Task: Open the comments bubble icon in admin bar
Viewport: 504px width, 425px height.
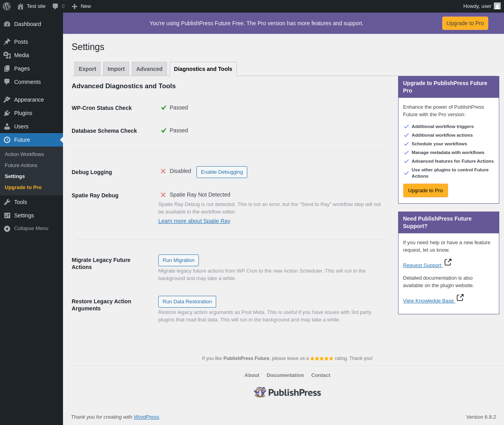Action: (56, 6)
